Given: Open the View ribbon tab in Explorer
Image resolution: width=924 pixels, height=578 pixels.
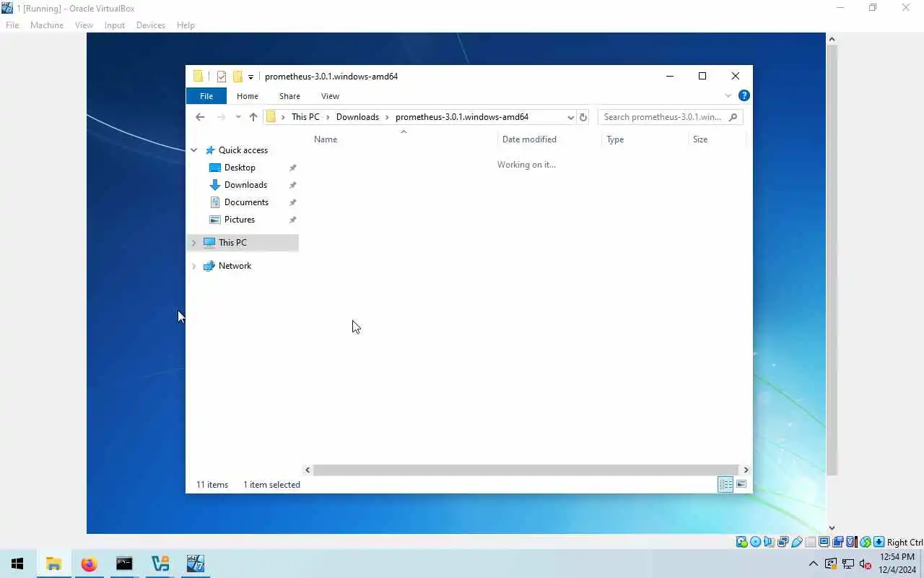Looking at the screenshot, I should (330, 96).
